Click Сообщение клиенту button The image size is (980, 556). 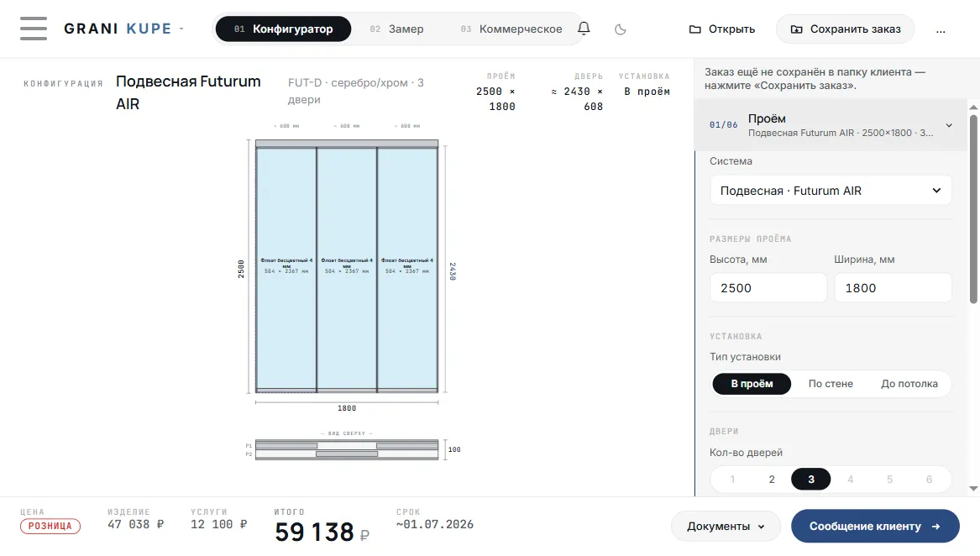[x=875, y=526]
